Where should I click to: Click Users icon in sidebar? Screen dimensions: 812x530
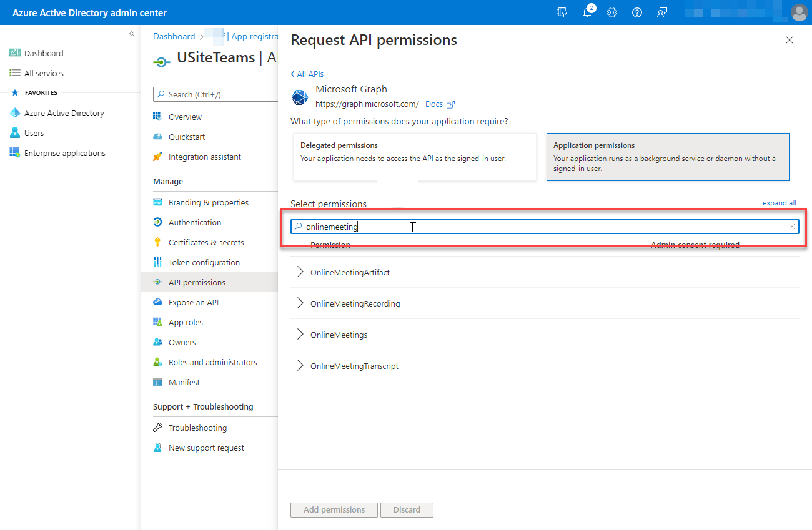tap(15, 133)
